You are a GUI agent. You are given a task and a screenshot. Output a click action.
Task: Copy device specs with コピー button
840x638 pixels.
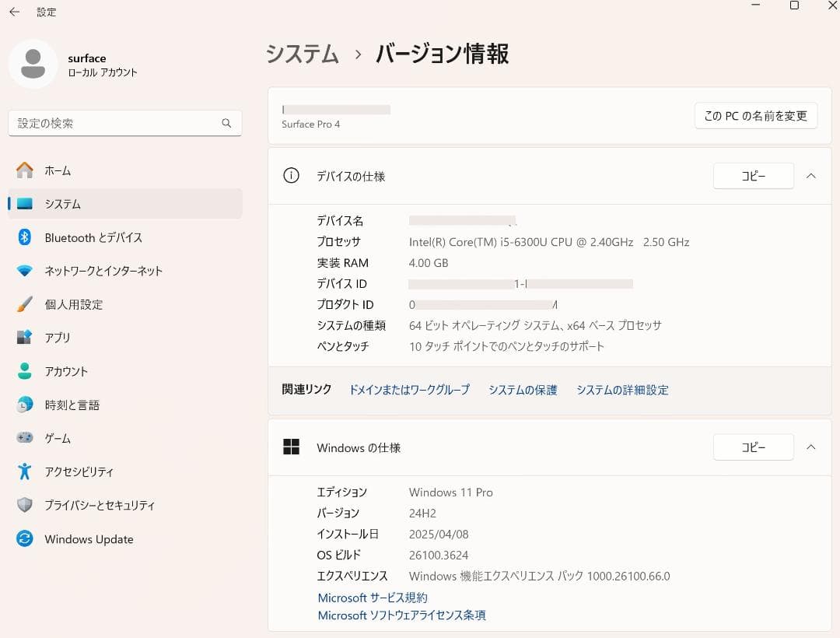[753, 176]
